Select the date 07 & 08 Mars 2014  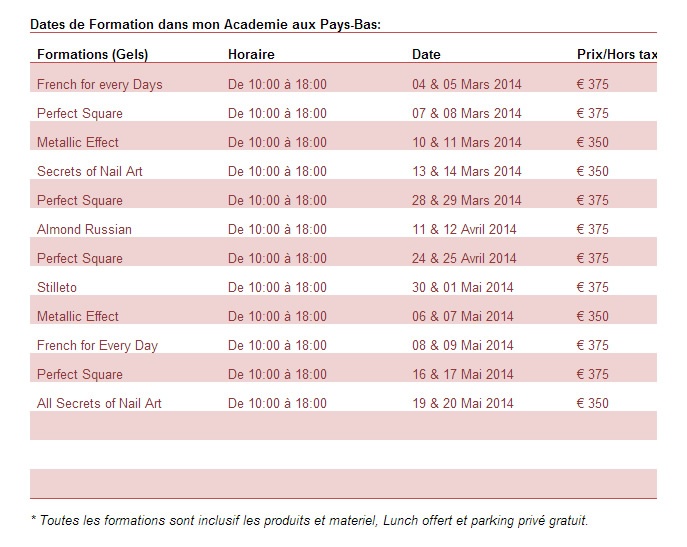pos(467,113)
